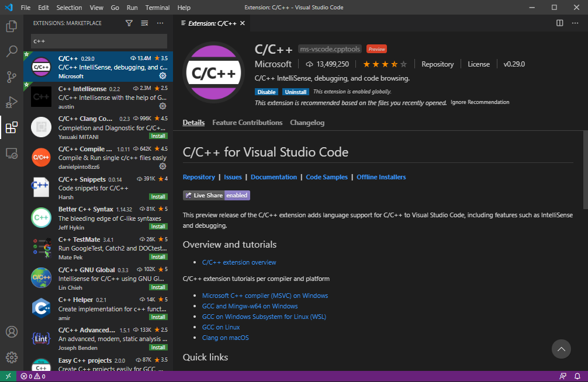Open the Help menu
588x382 pixels.
pos(184,8)
